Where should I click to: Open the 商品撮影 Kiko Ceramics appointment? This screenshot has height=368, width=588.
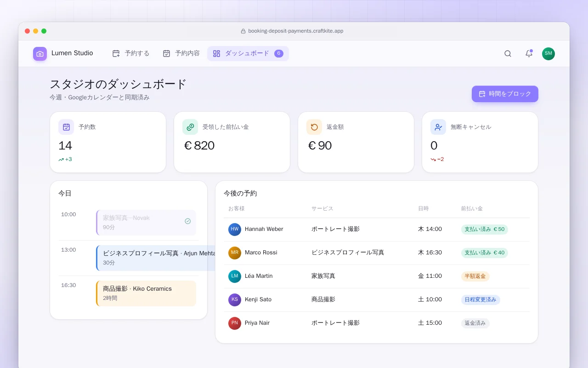[146, 293]
